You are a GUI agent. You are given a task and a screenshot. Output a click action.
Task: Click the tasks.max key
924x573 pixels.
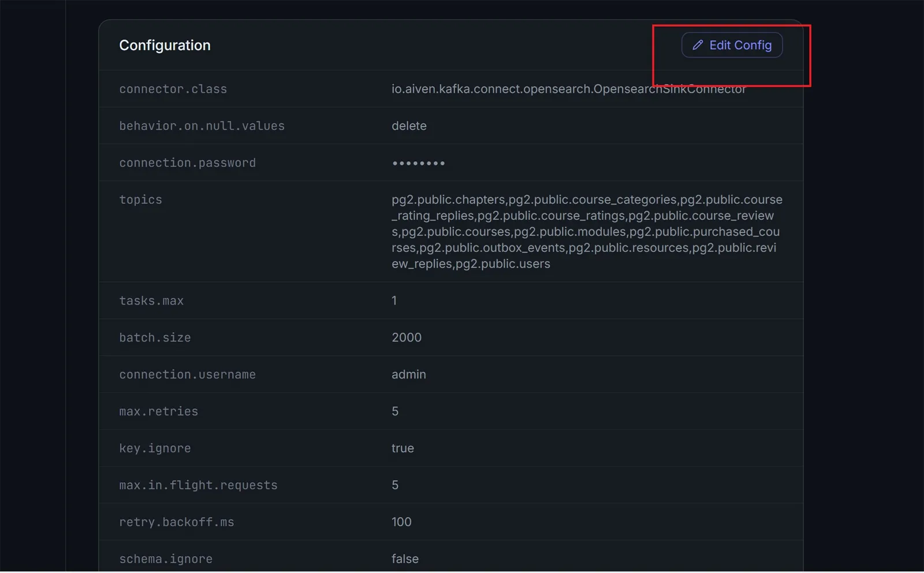[151, 301]
